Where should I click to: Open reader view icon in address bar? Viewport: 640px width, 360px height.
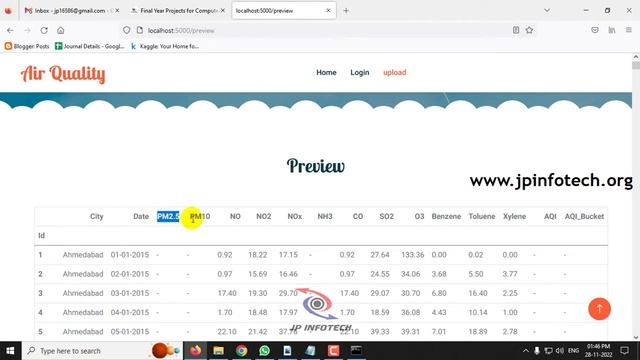[516, 30]
